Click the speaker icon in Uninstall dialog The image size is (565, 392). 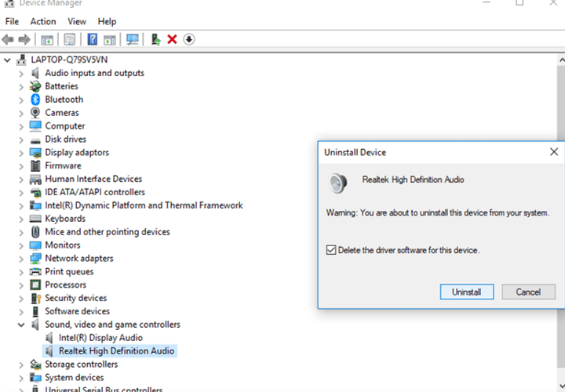(338, 183)
